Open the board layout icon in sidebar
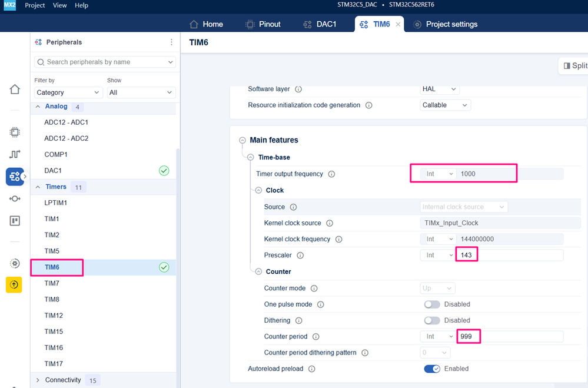 pyautogui.click(x=15, y=221)
